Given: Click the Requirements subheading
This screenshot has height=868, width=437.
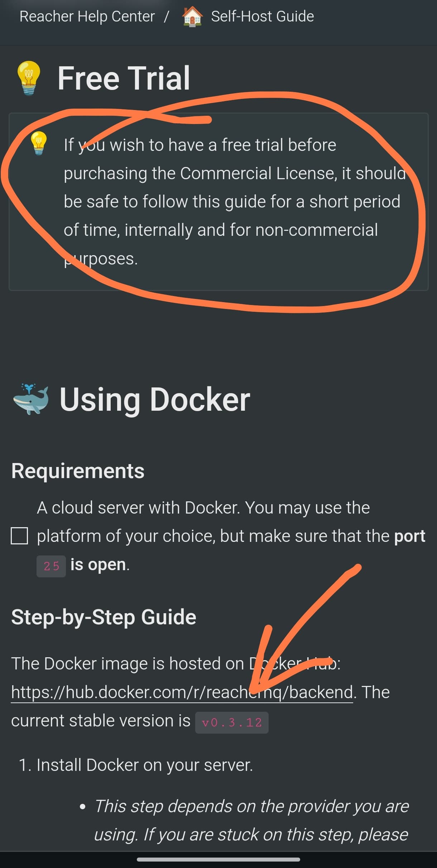Looking at the screenshot, I should (x=78, y=471).
